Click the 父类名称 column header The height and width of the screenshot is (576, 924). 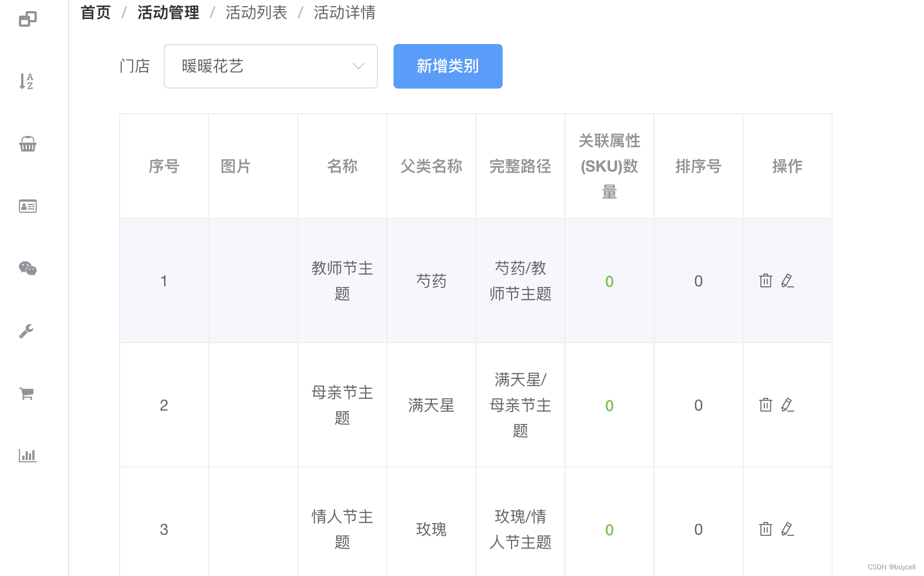(431, 166)
